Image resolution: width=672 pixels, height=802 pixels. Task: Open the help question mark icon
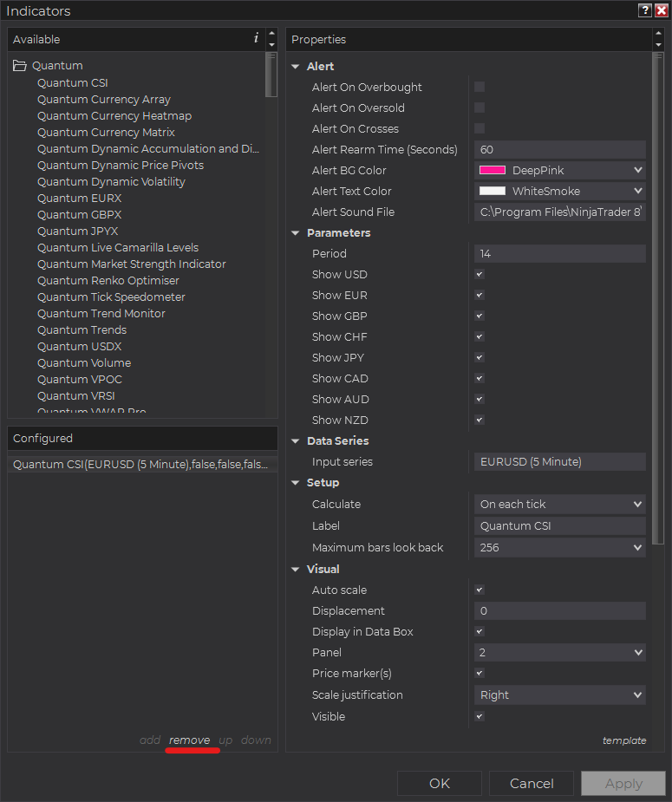coord(645,10)
